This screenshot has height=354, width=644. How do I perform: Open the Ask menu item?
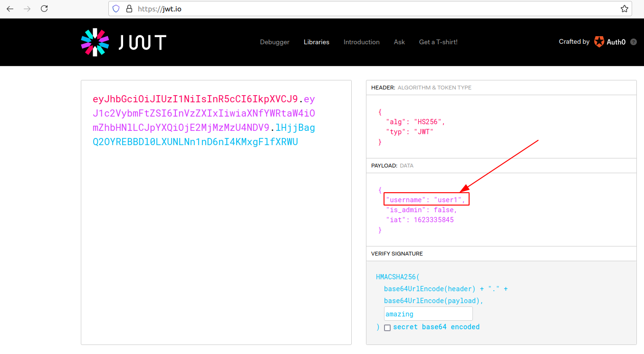pos(399,42)
